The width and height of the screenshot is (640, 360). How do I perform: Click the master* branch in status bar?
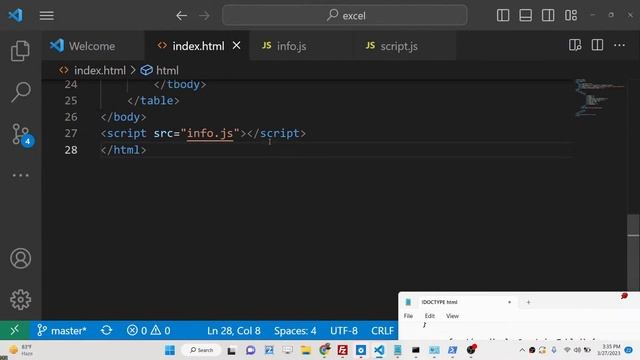pos(62,330)
